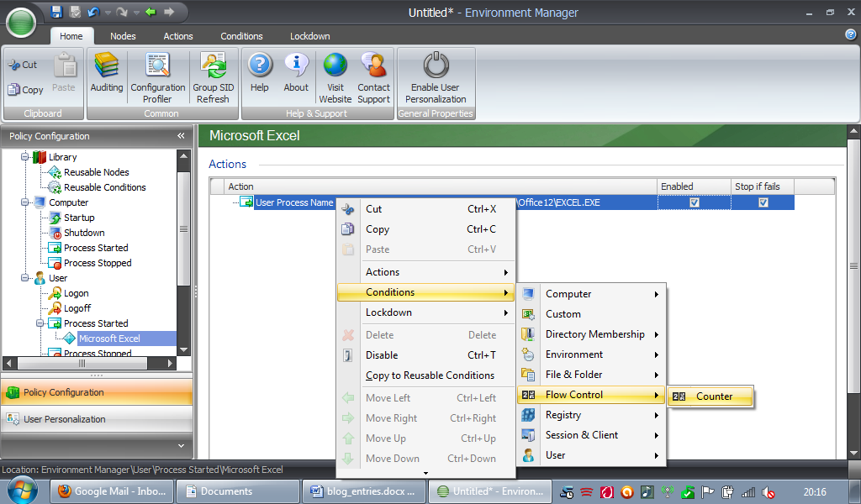Choose Copy to Reusable Conditions
The width and height of the screenshot is (861, 504).
coord(426,375)
